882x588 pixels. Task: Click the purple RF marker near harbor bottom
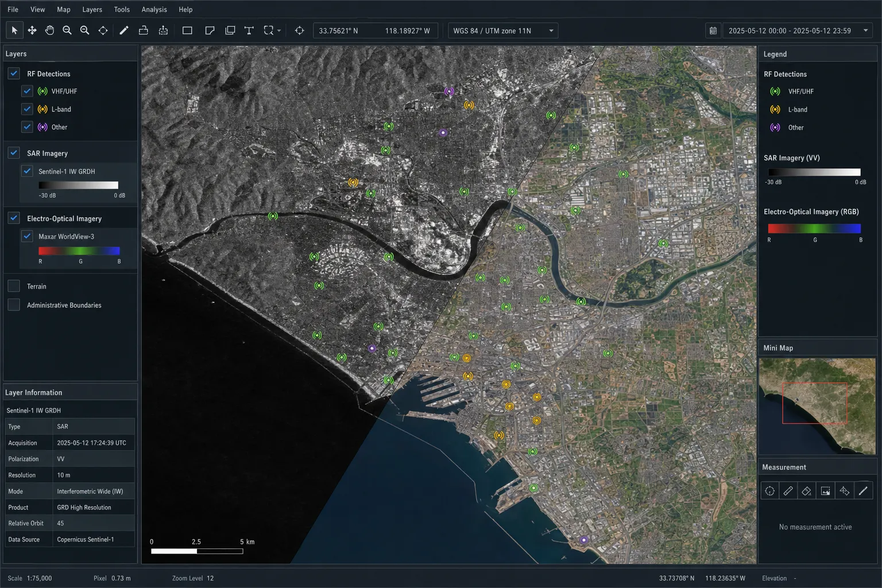[583, 540]
